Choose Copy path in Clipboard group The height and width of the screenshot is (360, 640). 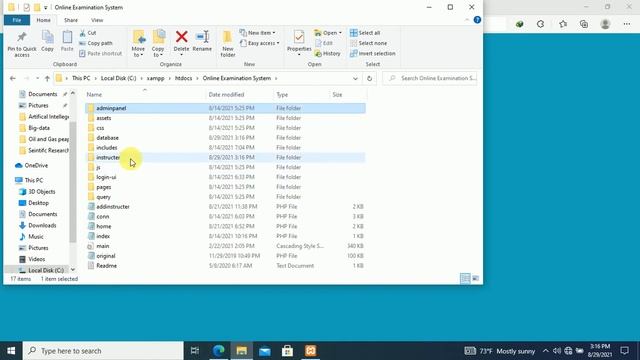pos(96,43)
